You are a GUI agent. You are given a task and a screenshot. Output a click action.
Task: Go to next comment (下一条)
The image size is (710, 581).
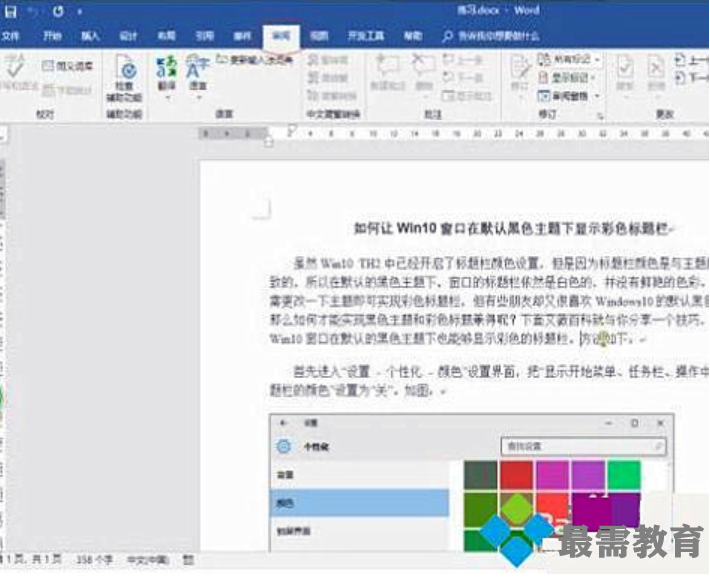(x=462, y=77)
